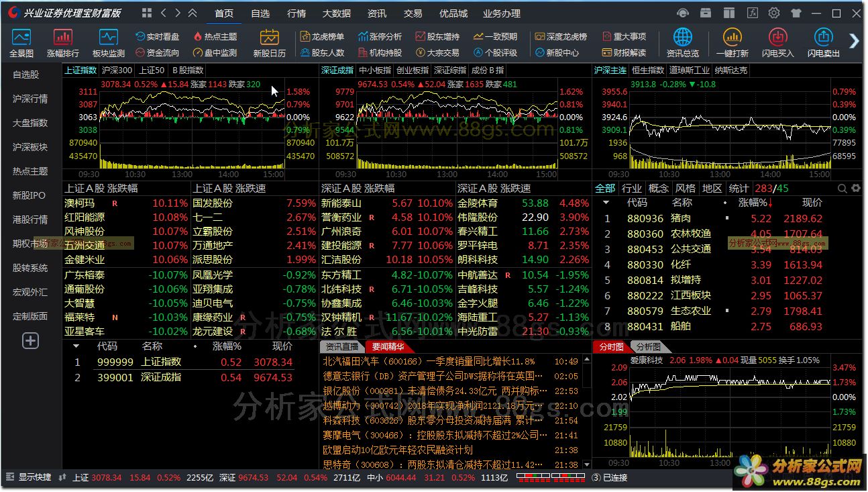
Task: Toggle 显示快捷 in the status bar
Action: click(29, 477)
